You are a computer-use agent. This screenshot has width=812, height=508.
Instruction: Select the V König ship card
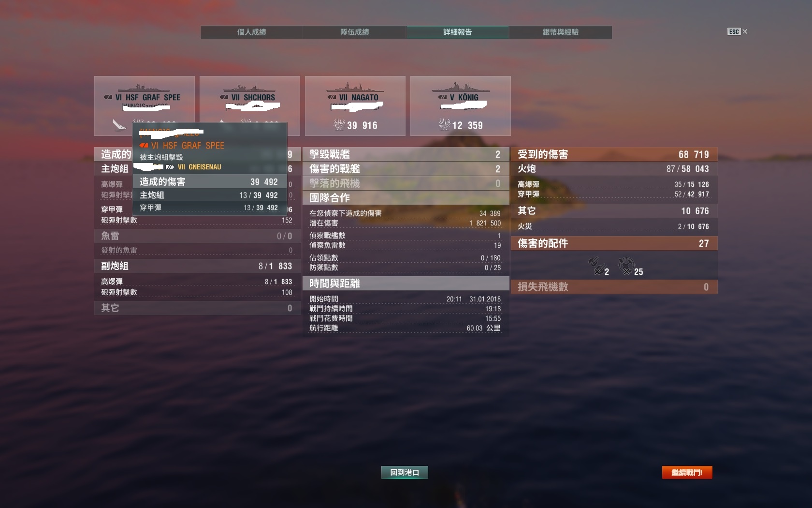click(461, 105)
